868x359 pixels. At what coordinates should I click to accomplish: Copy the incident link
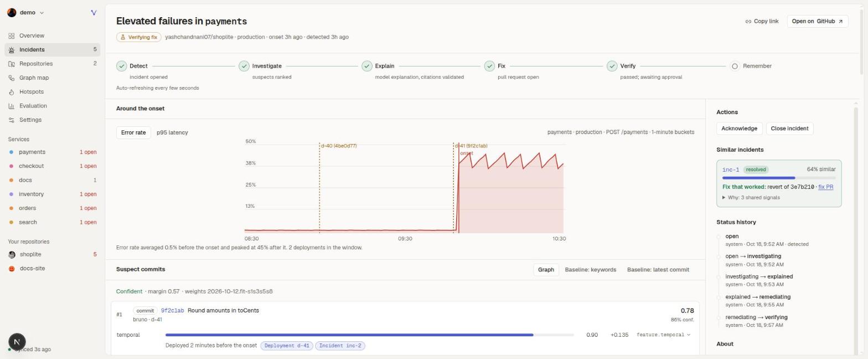coord(762,22)
